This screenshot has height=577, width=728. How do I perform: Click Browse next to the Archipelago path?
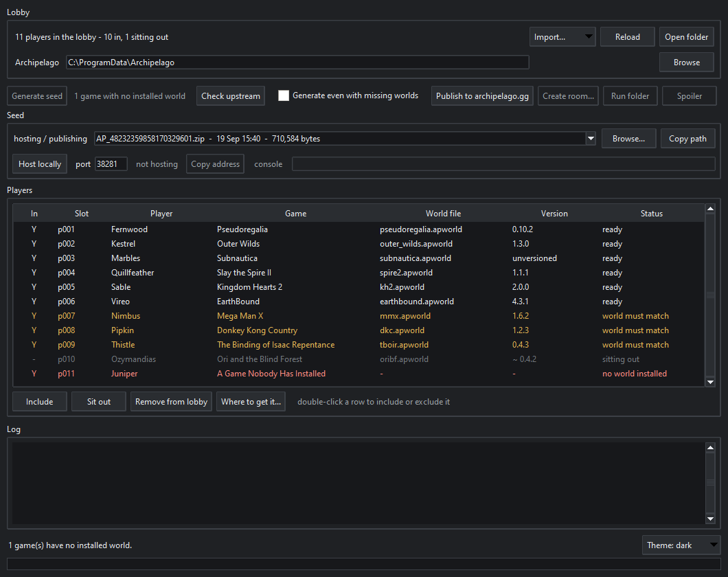[686, 63]
